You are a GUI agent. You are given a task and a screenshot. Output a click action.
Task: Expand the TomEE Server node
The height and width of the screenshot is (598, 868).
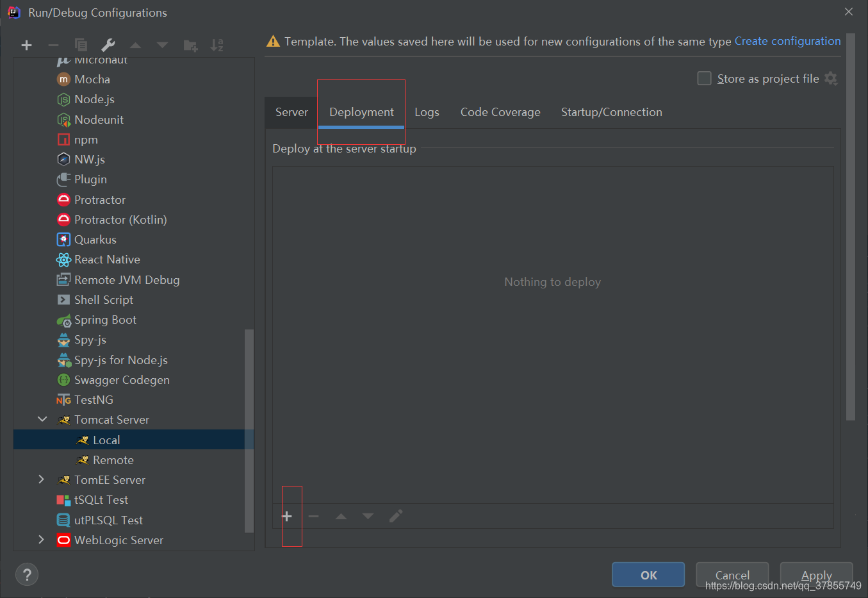[x=42, y=479]
